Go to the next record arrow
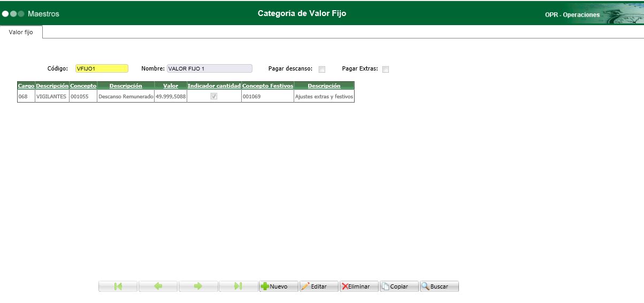The width and height of the screenshot is (644, 303). (198, 286)
